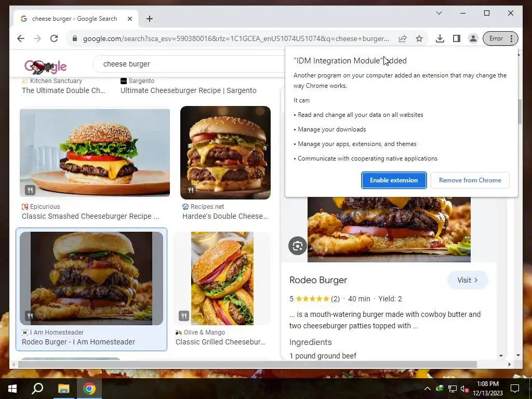Screen dimensions: 532x399
Task: Click the Rodeo Burger - I Am Homesteader title
Action: point(78,342)
